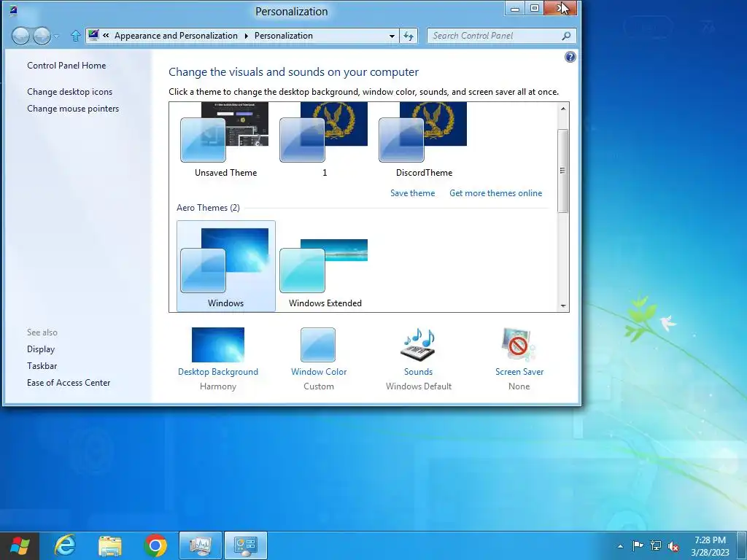Click the Desktop Background link text
The width and height of the screenshot is (747, 560).
217,372
